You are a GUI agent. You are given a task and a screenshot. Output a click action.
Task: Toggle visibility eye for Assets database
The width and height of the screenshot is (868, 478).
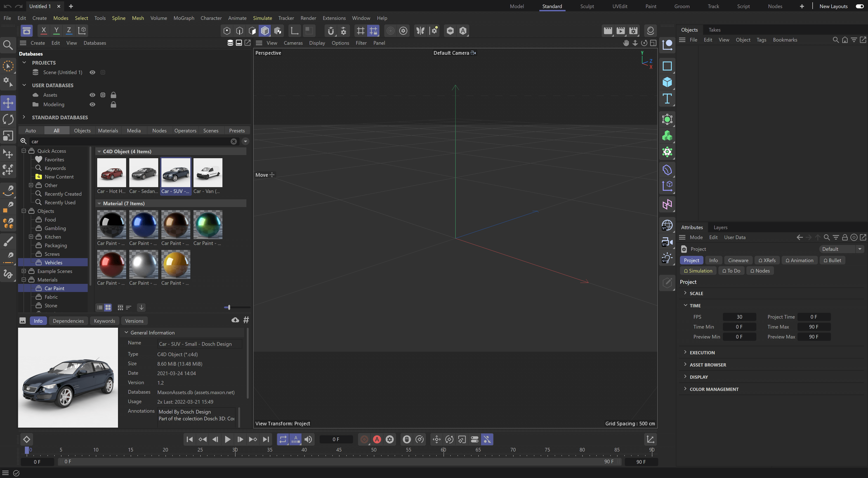[92, 95]
